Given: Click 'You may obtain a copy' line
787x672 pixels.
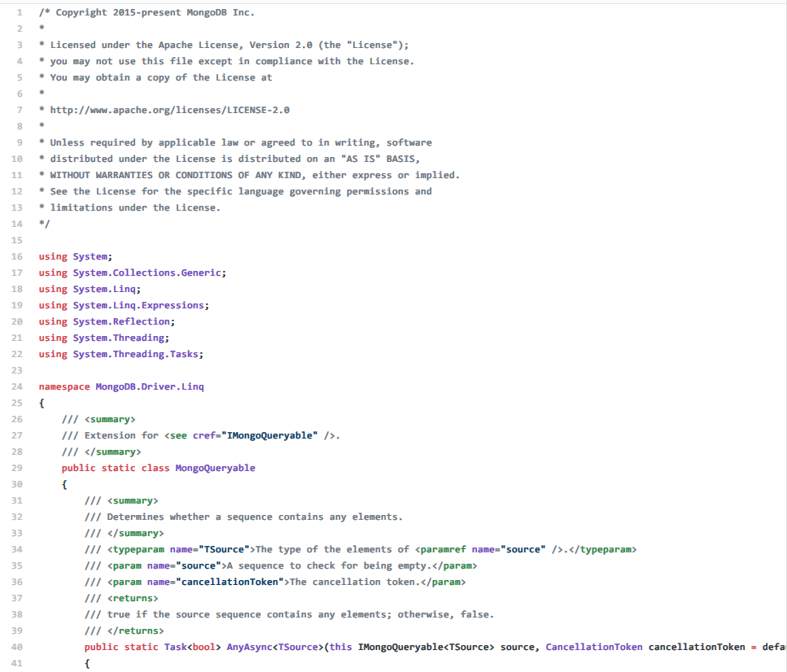Looking at the screenshot, I should click(x=155, y=78).
